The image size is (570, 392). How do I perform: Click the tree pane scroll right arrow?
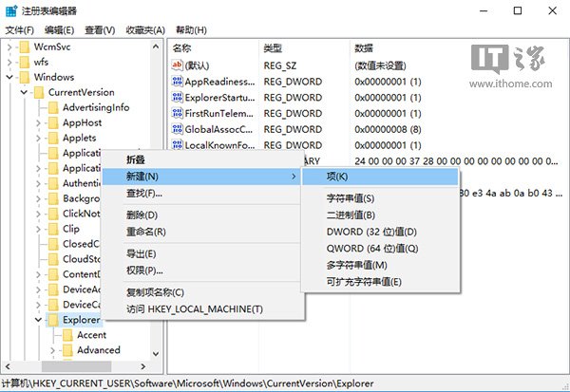143,366
